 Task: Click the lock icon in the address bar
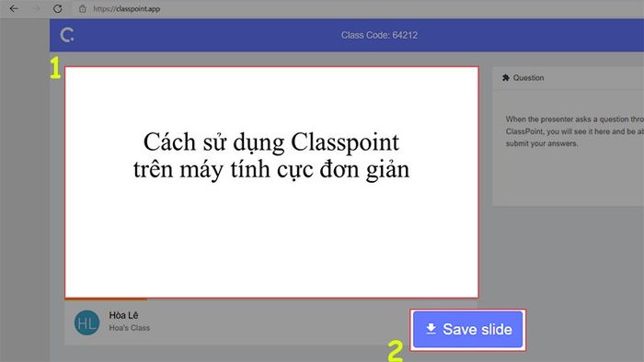point(83,8)
